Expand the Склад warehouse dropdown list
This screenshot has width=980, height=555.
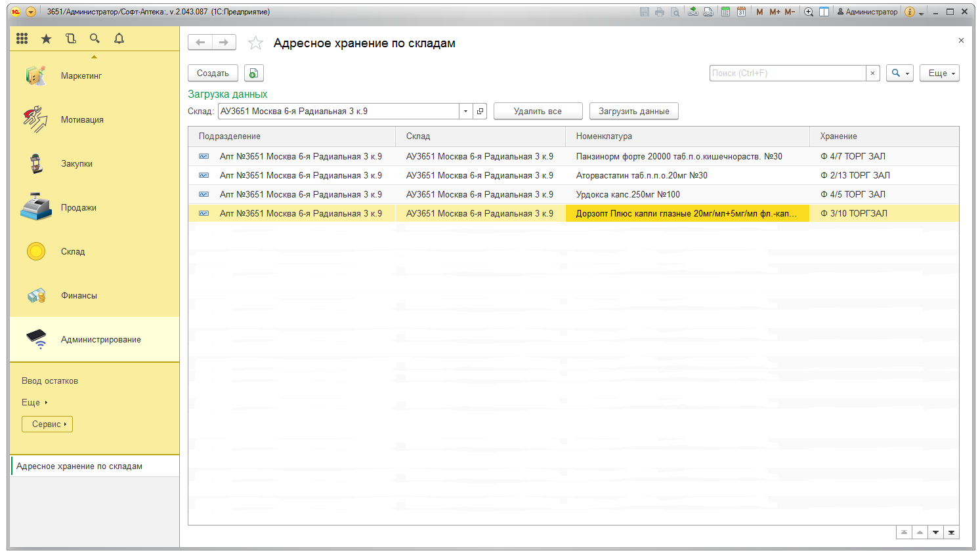[x=465, y=112]
